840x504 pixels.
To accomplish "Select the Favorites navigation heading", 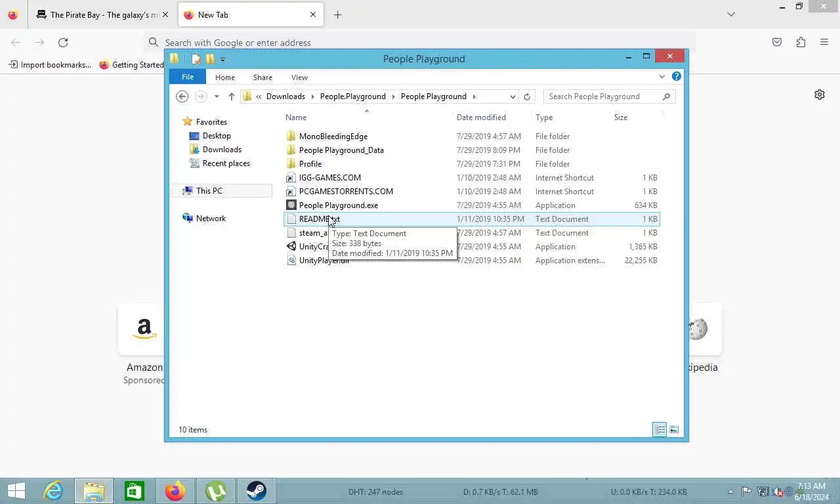I will coord(211,122).
